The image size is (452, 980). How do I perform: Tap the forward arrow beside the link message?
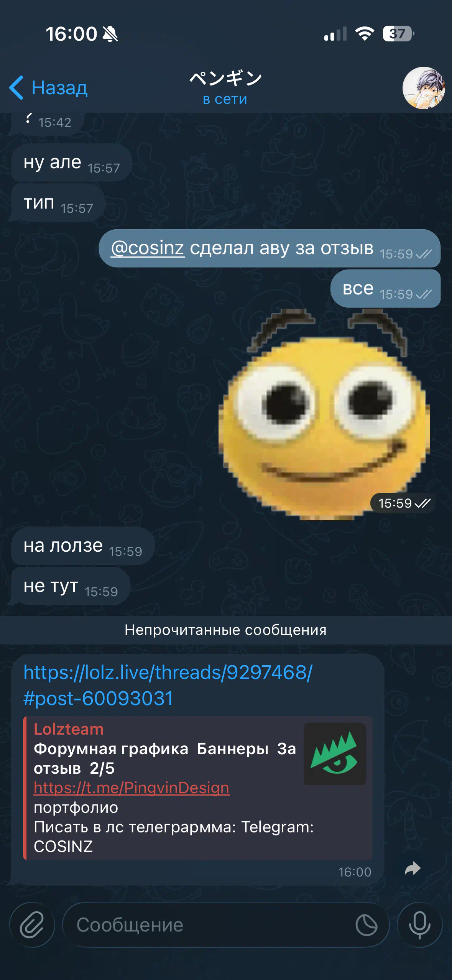coord(413,869)
